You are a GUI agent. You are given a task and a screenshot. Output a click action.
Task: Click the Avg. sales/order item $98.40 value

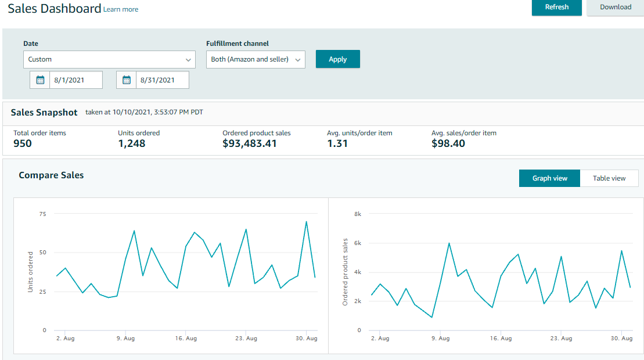point(448,143)
